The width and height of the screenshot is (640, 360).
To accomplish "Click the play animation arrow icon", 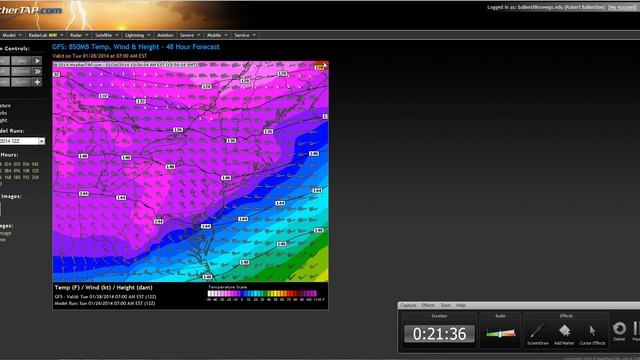I will click(x=37, y=61).
